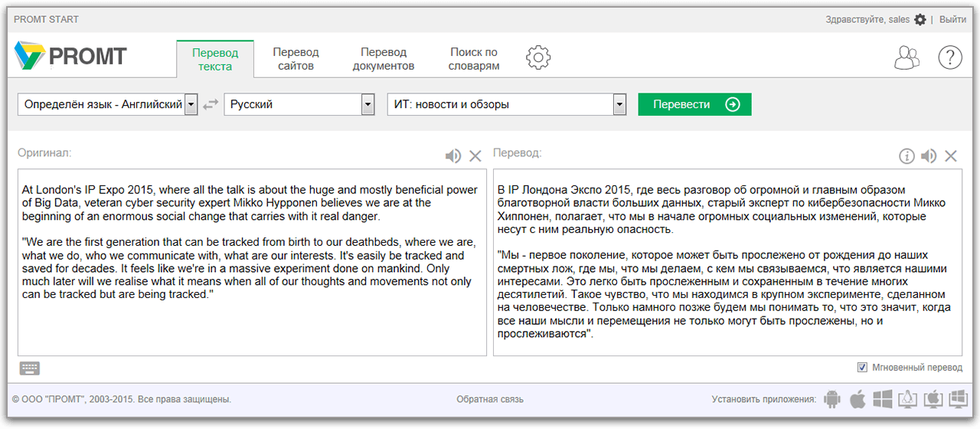Toggle Мгновенный перевод checkbox
Image resolution: width=980 pixels, height=429 pixels.
click(x=863, y=368)
